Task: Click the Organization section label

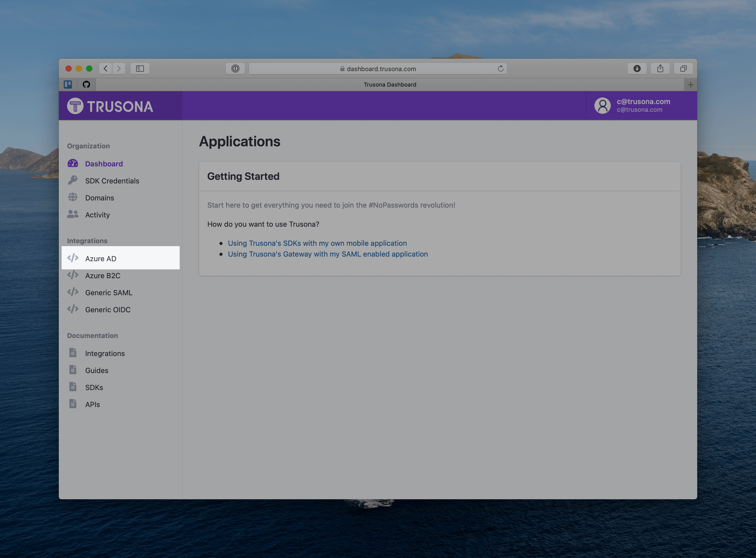Action: [88, 146]
